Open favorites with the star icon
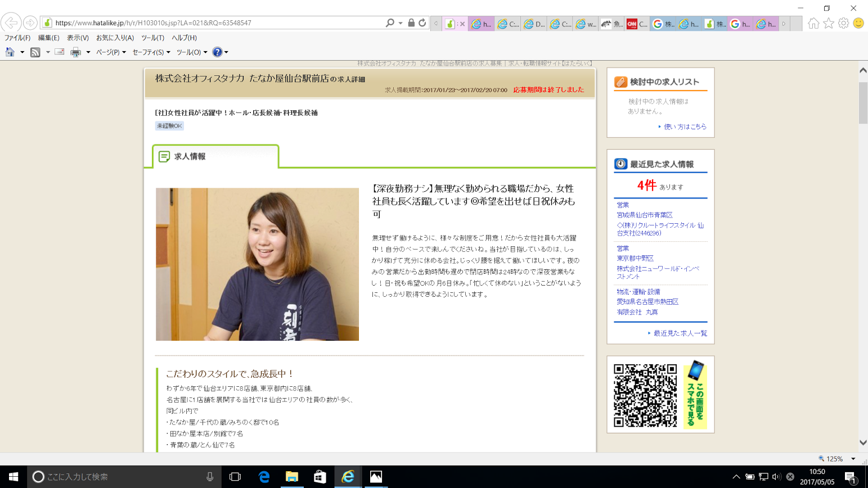This screenshot has height=488, width=868. tap(829, 23)
